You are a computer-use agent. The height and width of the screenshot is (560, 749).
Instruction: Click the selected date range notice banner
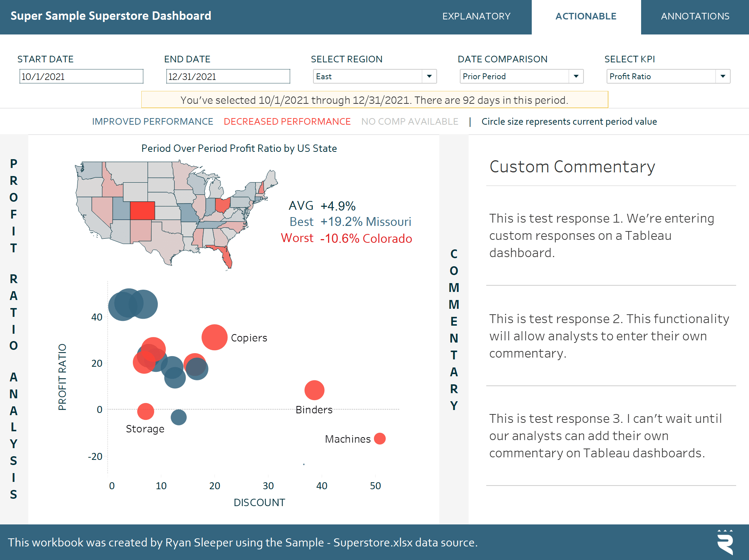coord(374,100)
